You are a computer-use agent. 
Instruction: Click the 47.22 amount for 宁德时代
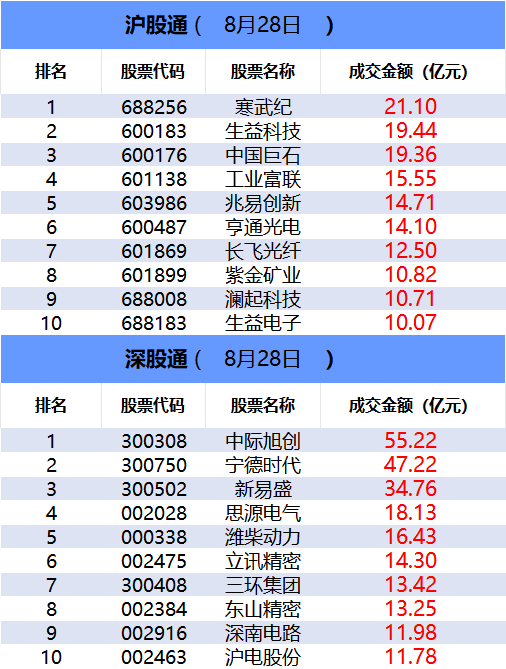[410, 465]
